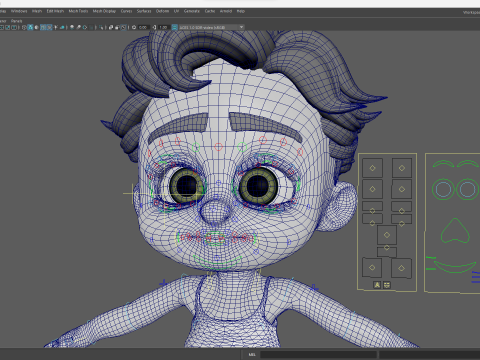Select second-row right diamond slider handle

click(402, 189)
